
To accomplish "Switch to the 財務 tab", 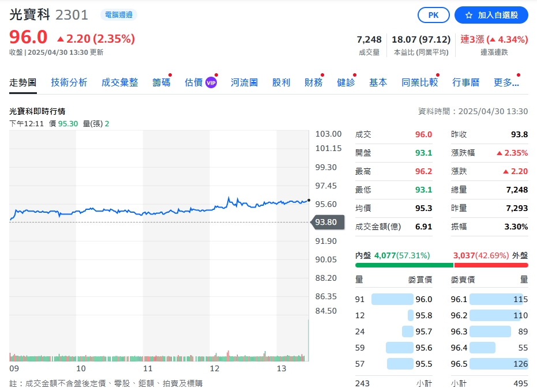I will coord(313,82).
